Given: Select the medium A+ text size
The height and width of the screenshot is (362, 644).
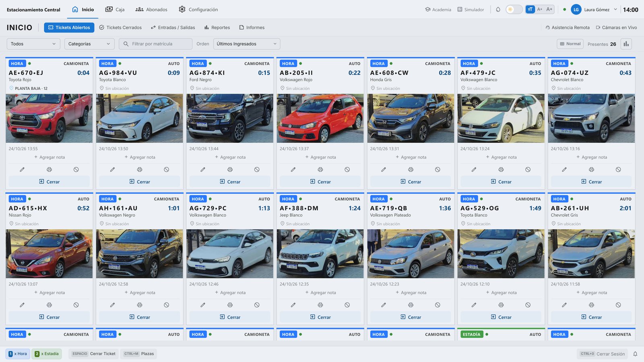Looking at the screenshot, I should 540,9.
